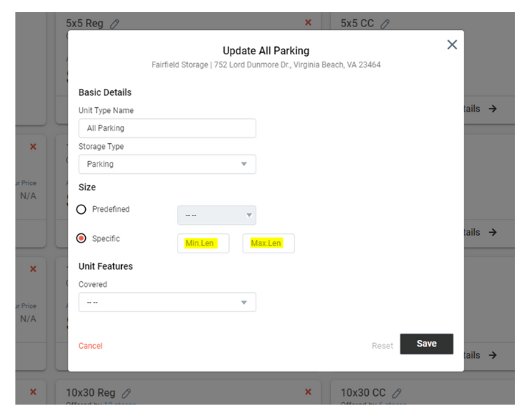
Task: Click the pencil icon beside 5x5 Reg
Action: coord(115,24)
